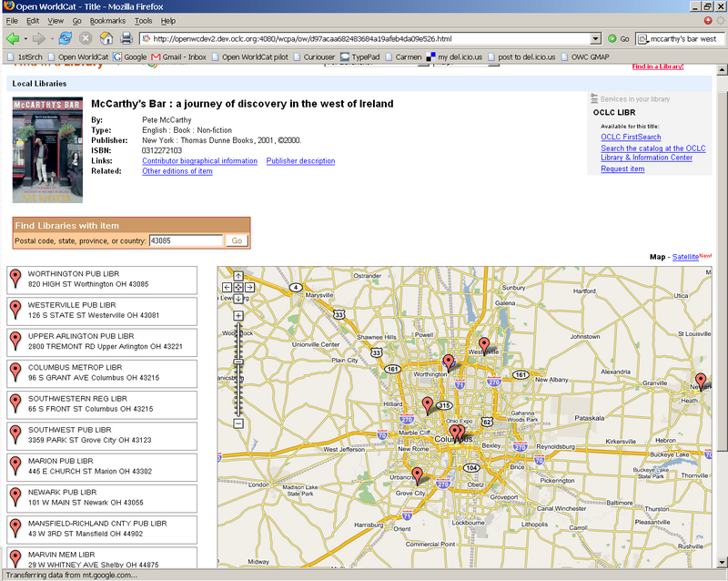Open the Forward button history dropdown
The width and height of the screenshot is (728, 581).
[x=52, y=38]
